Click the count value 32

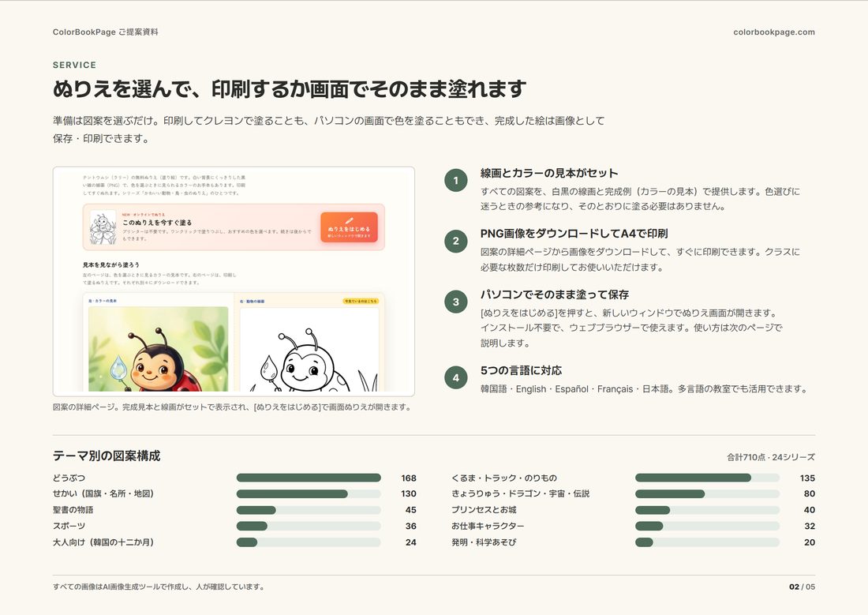(810, 526)
